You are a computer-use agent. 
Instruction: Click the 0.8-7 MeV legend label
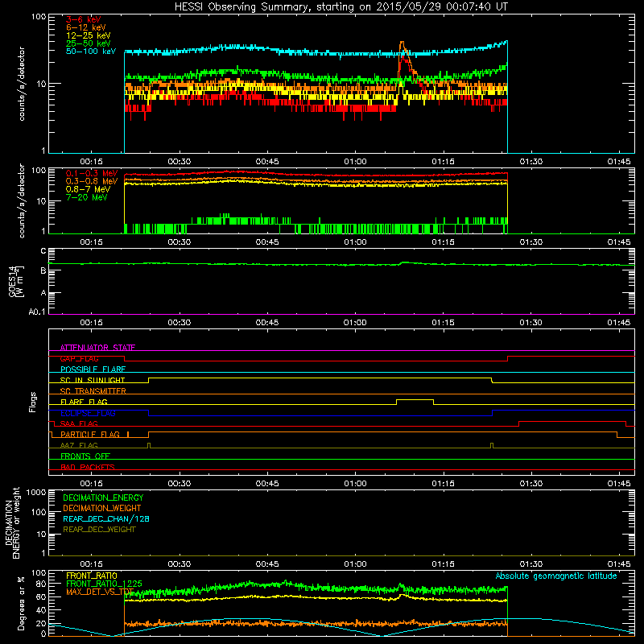88,189
